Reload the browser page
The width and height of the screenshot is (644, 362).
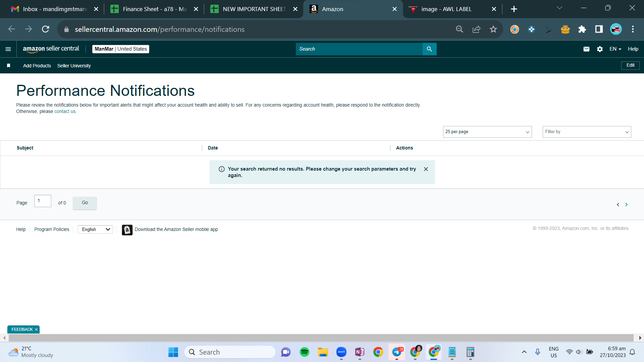(x=46, y=29)
